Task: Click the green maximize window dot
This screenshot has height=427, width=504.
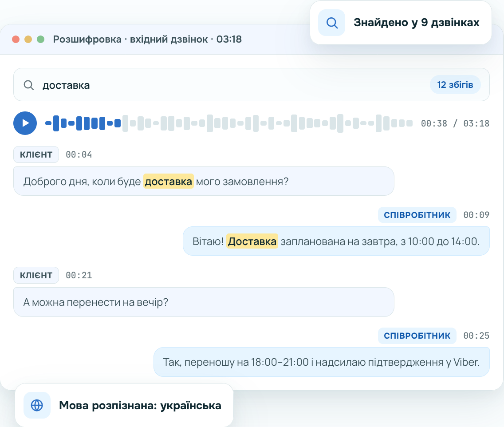Action: pyautogui.click(x=40, y=39)
